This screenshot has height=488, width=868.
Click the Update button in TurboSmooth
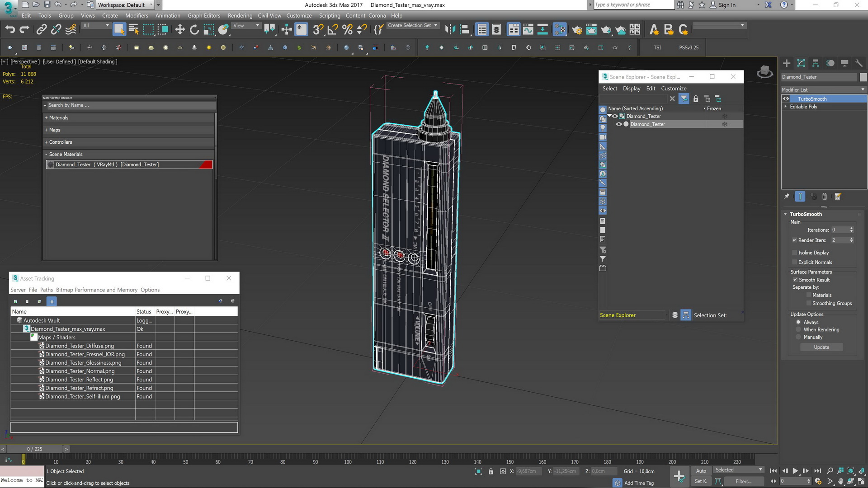(x=821, y=347)
